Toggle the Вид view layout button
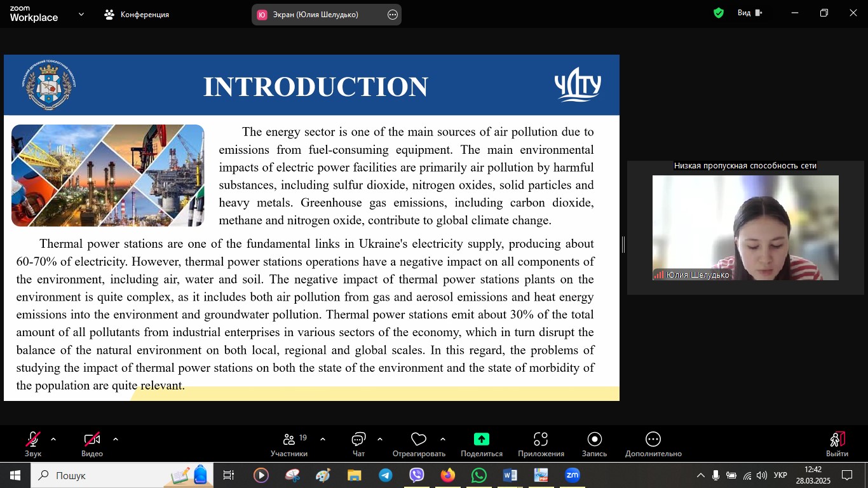Image resolution: width=868 pixels, height=488 pixels. (x=750, y=13)
